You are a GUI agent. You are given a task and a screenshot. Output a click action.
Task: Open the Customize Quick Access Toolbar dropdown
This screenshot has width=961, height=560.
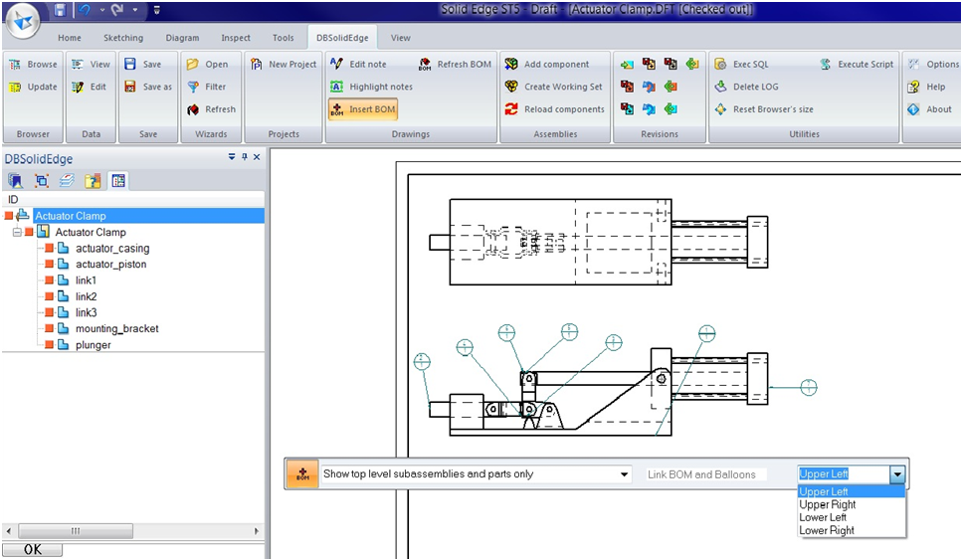point(157,10)
